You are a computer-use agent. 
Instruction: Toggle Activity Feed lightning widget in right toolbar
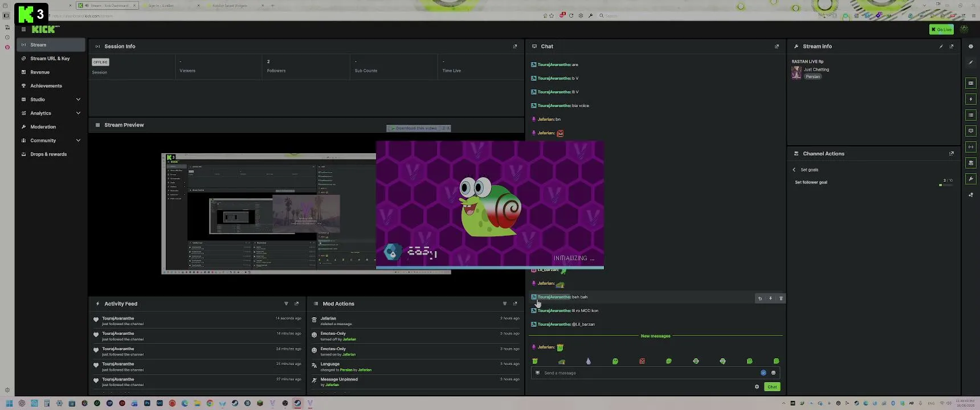tap(971, 99)
